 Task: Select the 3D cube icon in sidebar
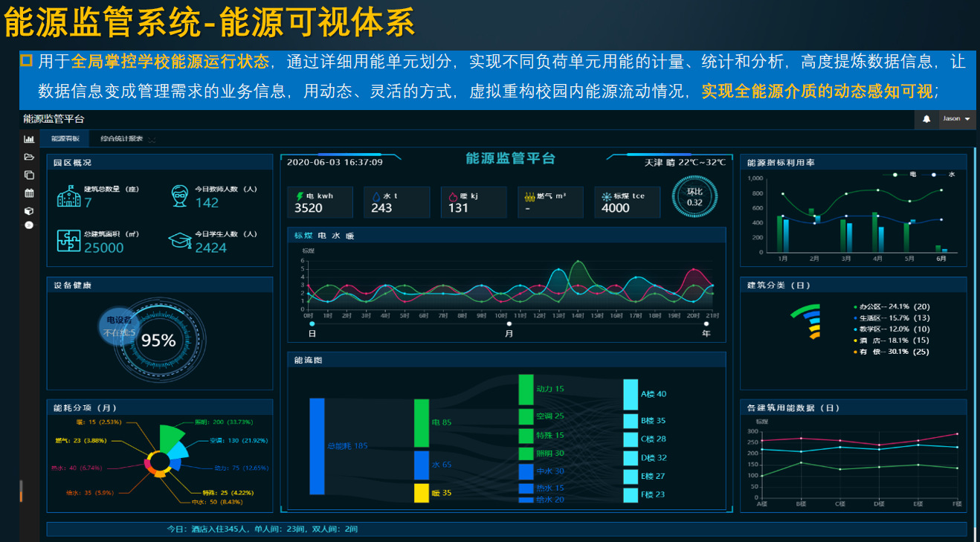[x=29, y=210]
